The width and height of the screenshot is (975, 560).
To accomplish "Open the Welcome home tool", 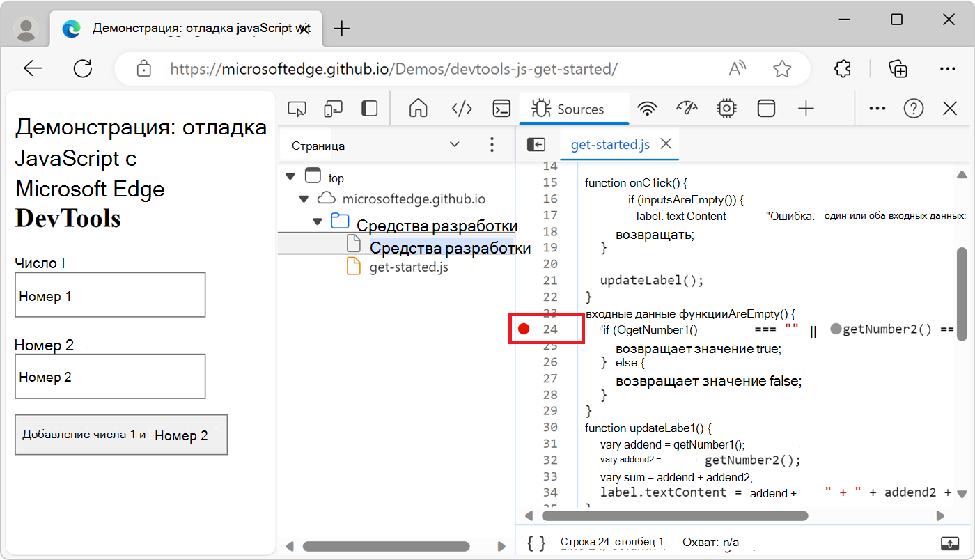I will pyautogui.click(x=418, y=109).
